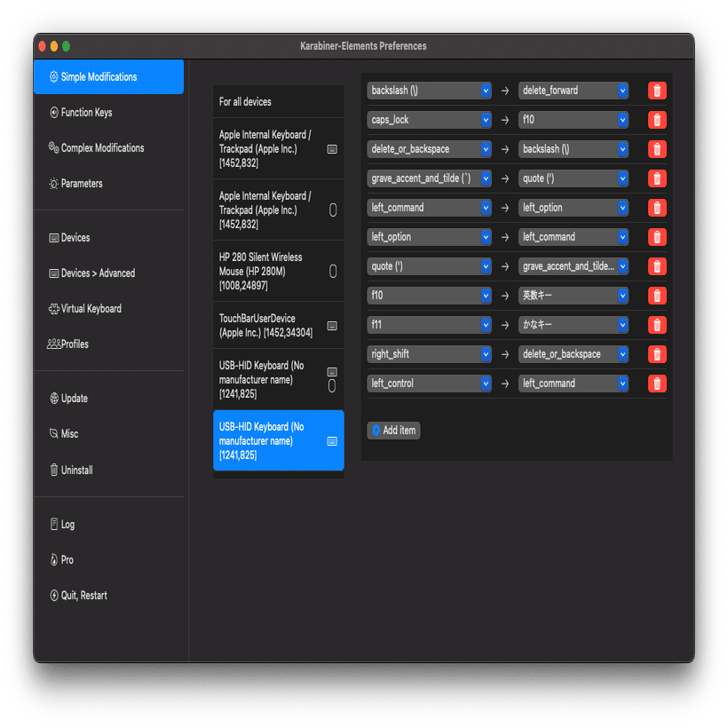
Task: Open the left_option destination dropdown for left_command
Action: (x=573, y=207)
